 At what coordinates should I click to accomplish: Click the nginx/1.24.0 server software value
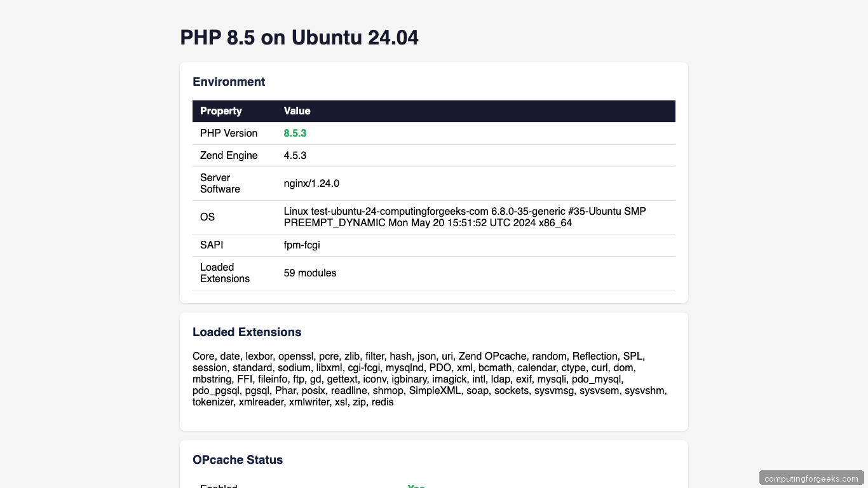pos(311,183)
